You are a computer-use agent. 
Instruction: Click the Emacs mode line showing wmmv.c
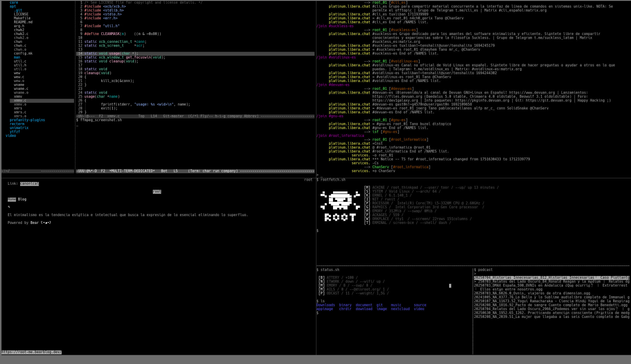[195, 116]
